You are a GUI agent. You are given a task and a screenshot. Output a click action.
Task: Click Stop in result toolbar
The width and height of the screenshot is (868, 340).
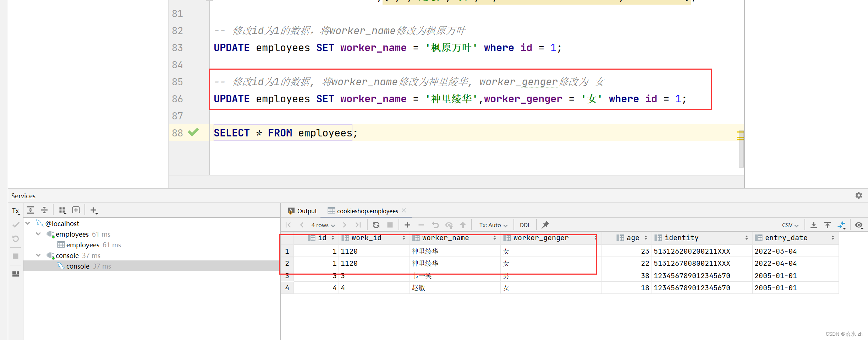click(390, 225)
